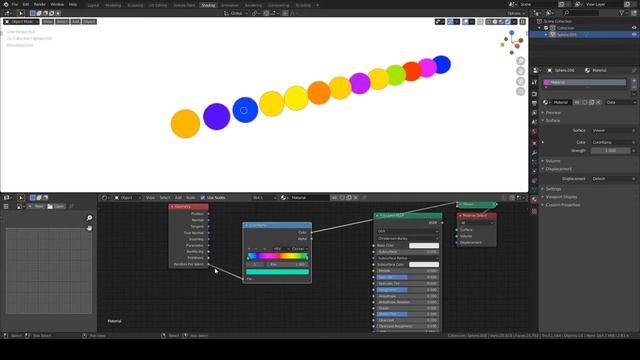640x360 pixels.
Task: Expand the Volume panel in properties
Action: (553, 161)
